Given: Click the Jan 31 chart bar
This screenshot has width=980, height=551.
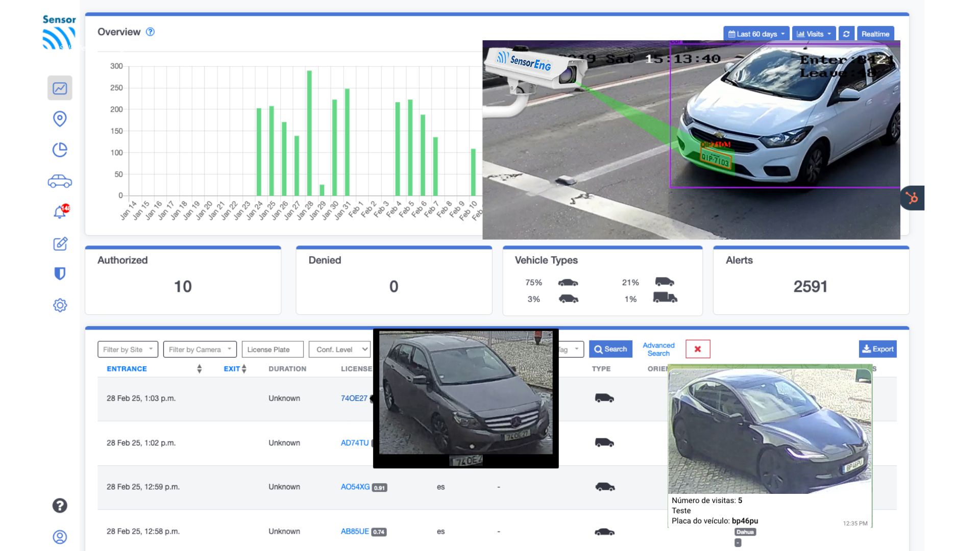Looking at the screenshot, I should pos(347,142).
